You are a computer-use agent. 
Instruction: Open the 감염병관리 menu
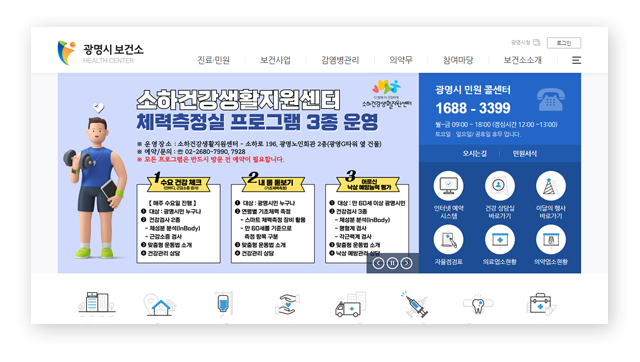pos(340,60)
